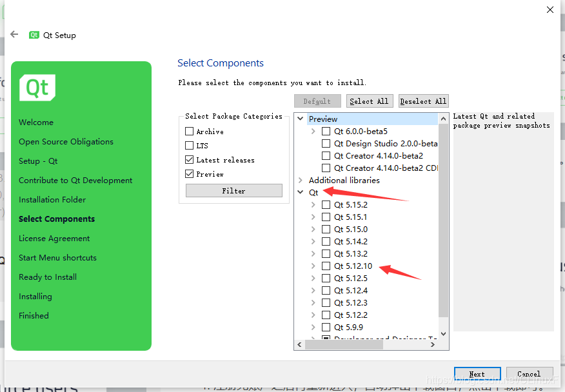This screenshot has height=392, width=565.
Task: Click the Installation Folder sidebar step
Action: (52, 200)
